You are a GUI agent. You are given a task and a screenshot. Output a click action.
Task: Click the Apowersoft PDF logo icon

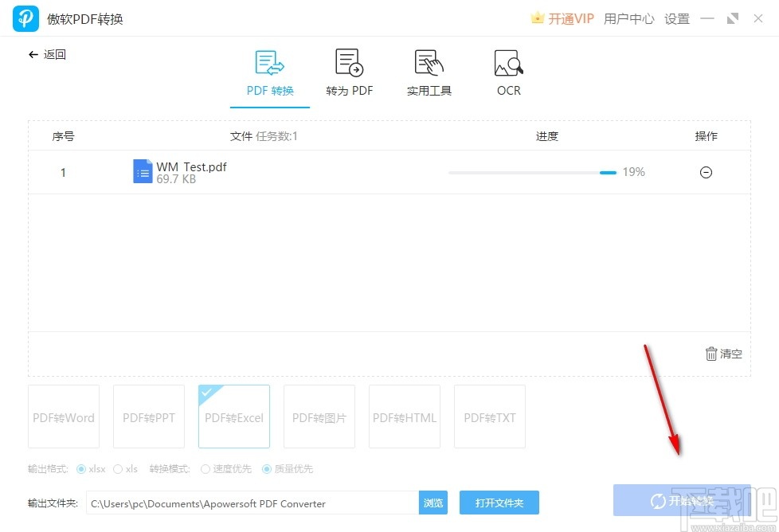pos(25,18)
